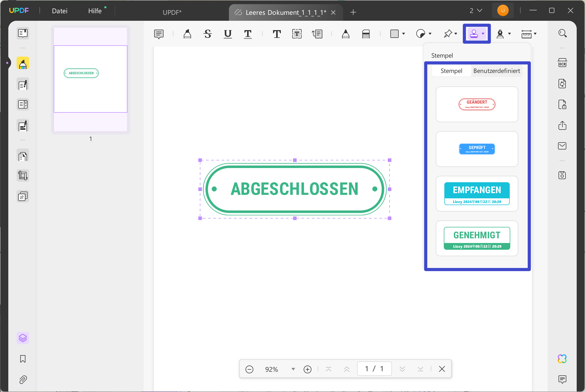Start OCR recognition from the right sidebar
This screenshot has height=392, width=585.
click(562, 63)
